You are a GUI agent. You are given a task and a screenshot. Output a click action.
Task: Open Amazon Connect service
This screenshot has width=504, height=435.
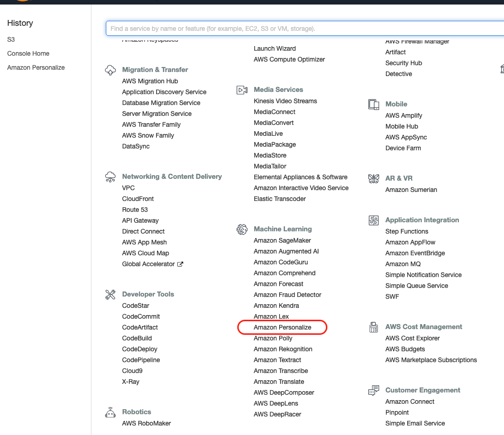(410, 402)
